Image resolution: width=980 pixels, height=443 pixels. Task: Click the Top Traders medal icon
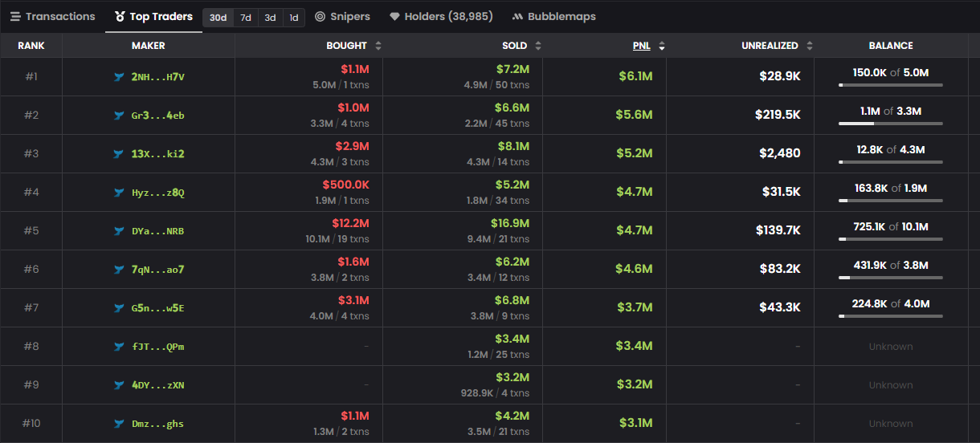tap(120, 16)
